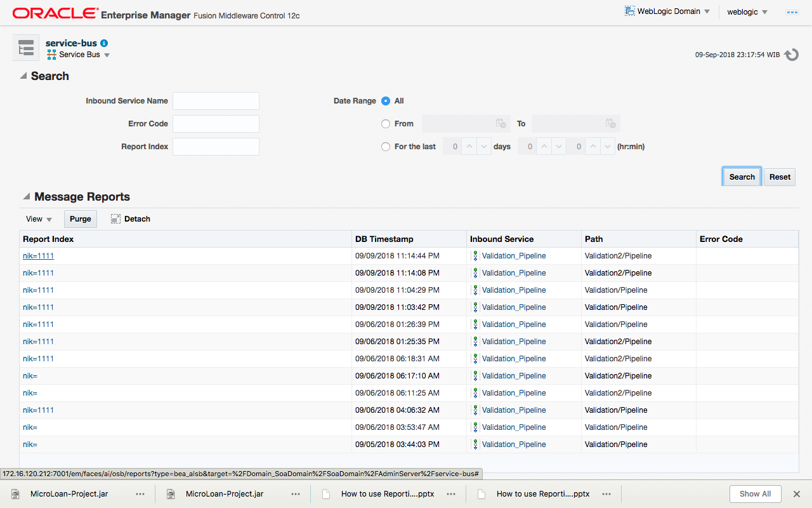812x508 pixels.
Task: Open the calendar picker for the To date
Action: coord(610,123)
